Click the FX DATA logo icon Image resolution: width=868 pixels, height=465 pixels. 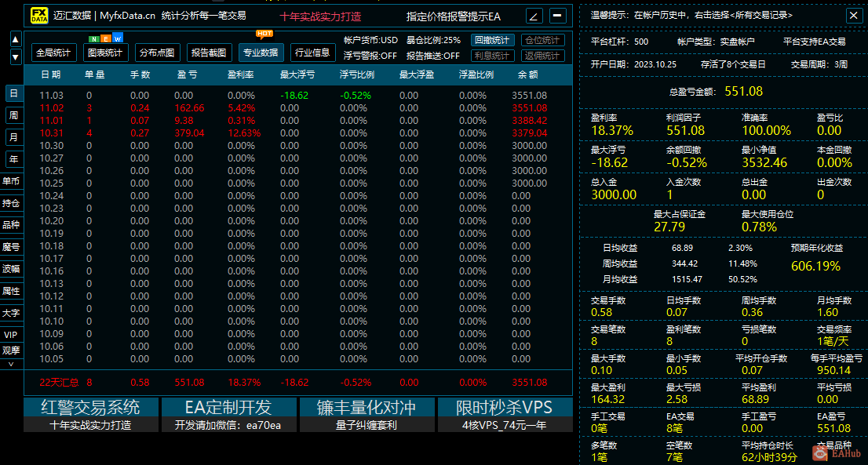pos(38,16)
